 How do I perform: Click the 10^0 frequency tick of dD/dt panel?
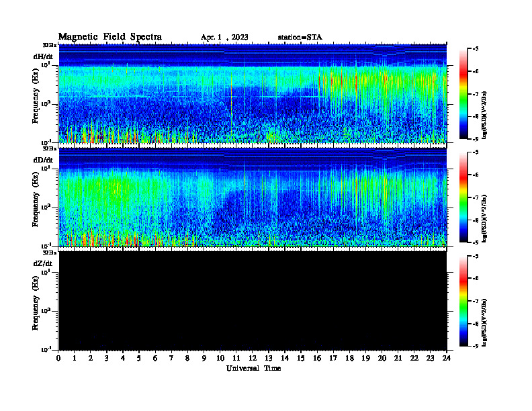pyautogui.click(x=46, y=207)
